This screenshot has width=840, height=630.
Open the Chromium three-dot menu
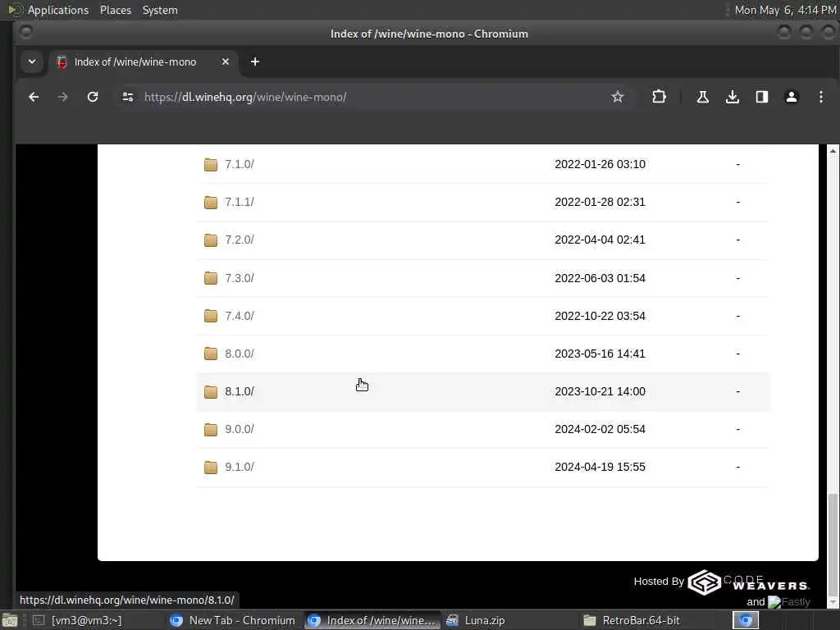point(820,97)
